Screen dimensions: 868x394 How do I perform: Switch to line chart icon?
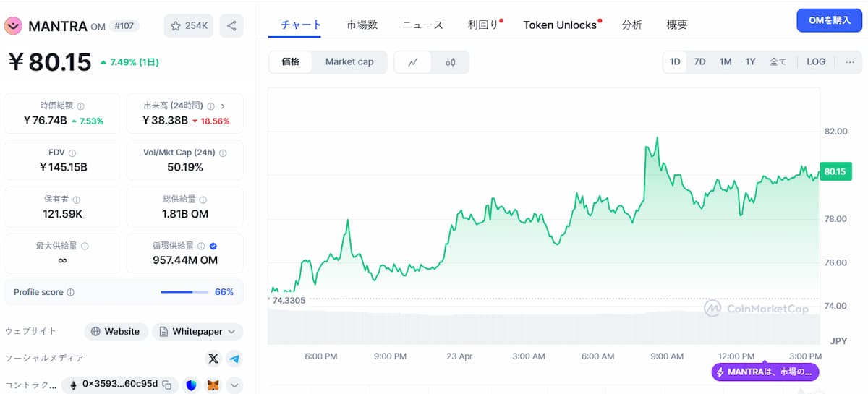click(x=413, y=62)
